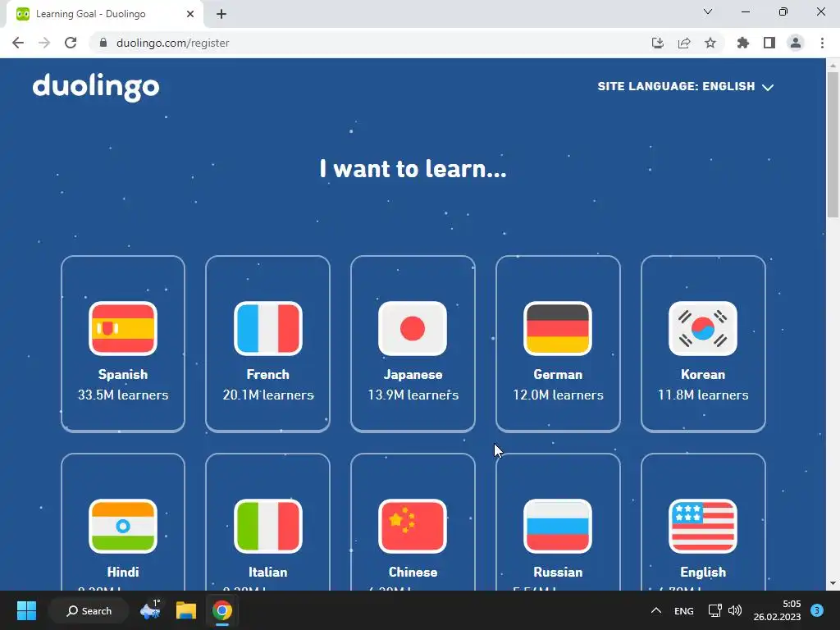
Task: Show hidden system tray icons
Action: point(656,610)
